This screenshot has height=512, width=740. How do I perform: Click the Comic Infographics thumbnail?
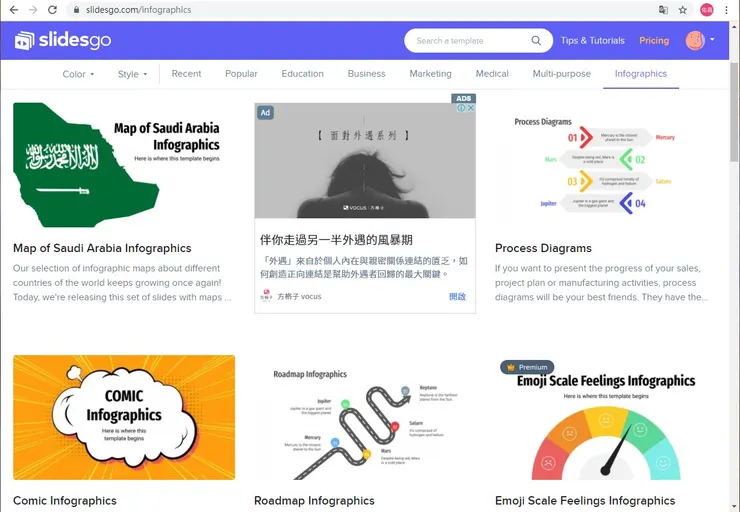pyautogui.click(x=124, y=417)
